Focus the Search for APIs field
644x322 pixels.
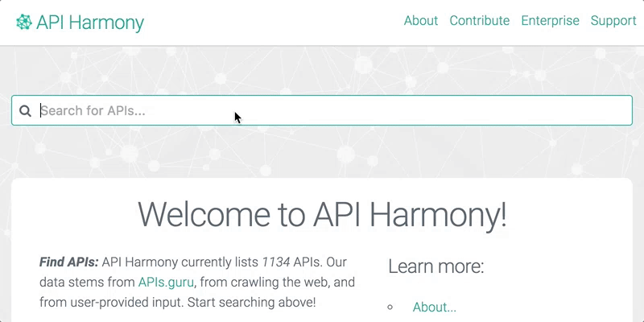322,110
